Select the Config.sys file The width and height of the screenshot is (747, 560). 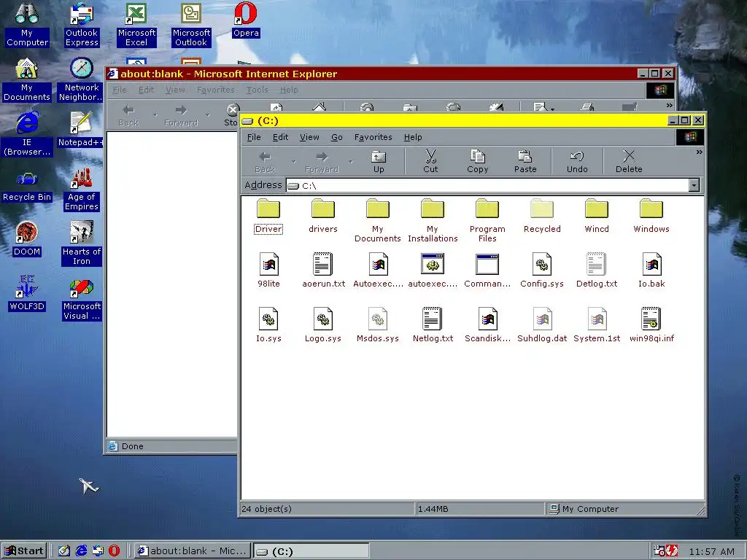542,271
